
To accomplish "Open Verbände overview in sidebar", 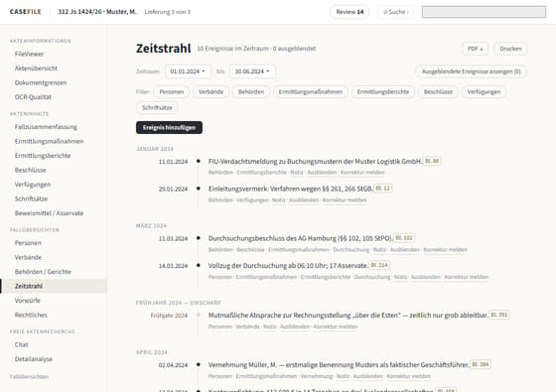I will pyautogui.click(x=28, y=257).
